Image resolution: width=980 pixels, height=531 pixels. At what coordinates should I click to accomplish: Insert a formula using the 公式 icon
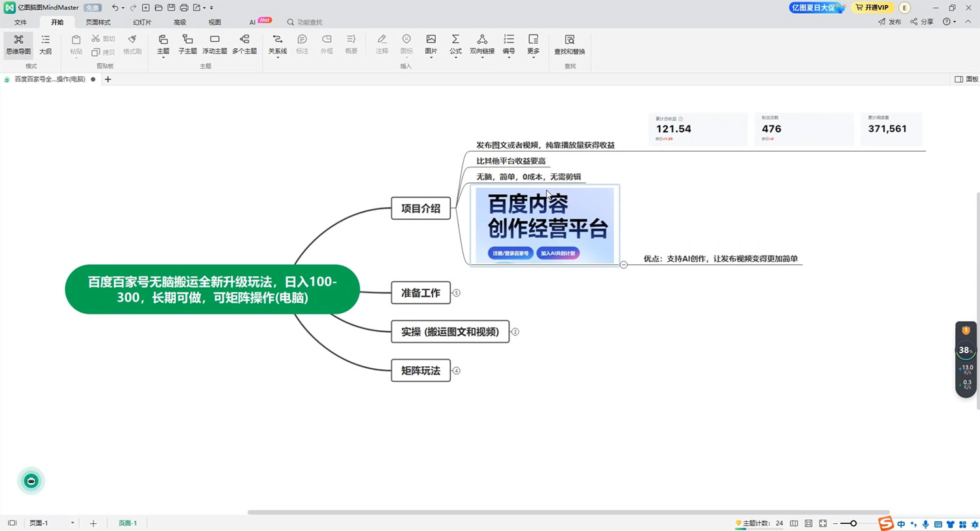[455, 46]
